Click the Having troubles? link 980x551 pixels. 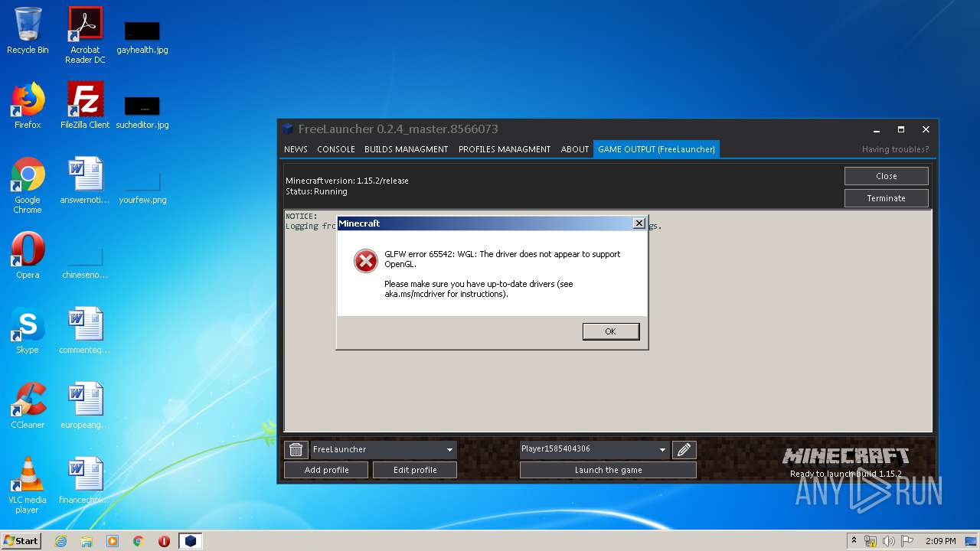[895, 149]
